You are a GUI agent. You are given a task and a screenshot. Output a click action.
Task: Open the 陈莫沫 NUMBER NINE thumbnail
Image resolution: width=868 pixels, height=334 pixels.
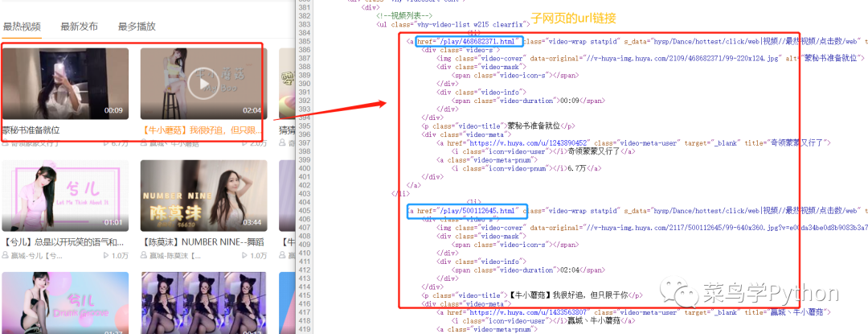pyautogui.click(x=203, y=196)
